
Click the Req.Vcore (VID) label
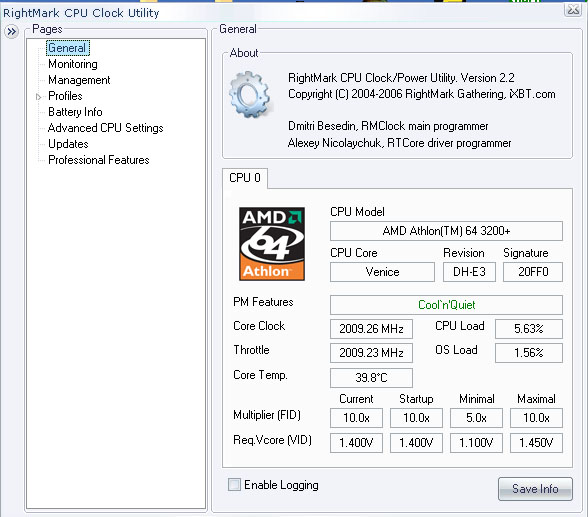point(272,440)
